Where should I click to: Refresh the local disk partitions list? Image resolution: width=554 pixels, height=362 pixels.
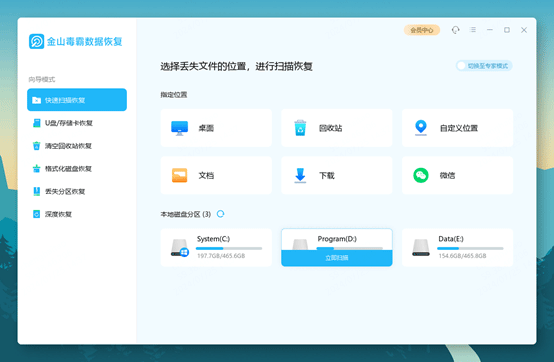(220, 214)
